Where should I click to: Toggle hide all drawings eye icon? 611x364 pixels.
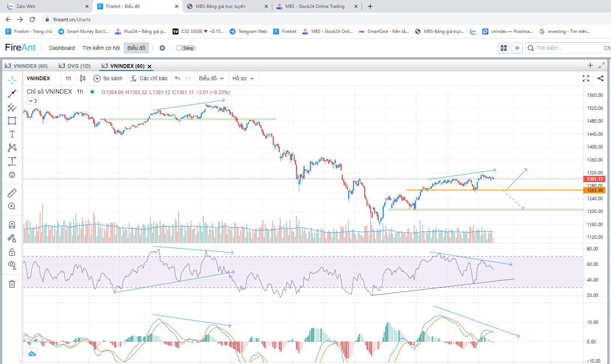12,265
